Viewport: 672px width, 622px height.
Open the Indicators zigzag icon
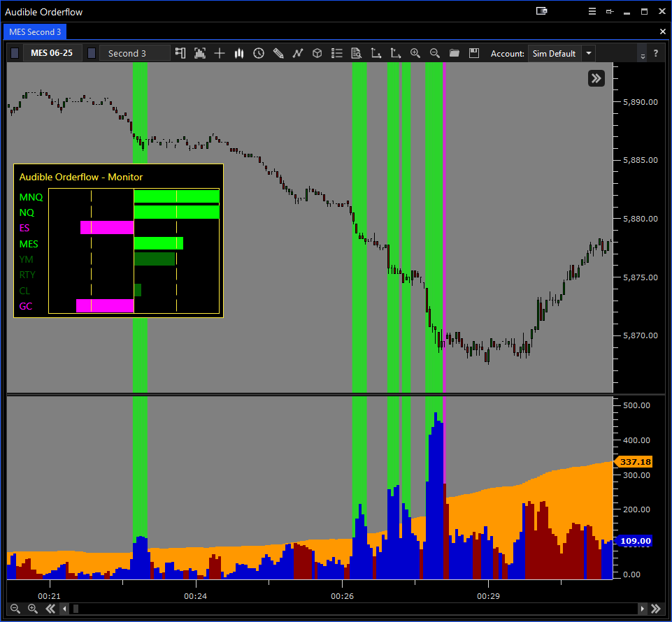click(x=297, y=53)
